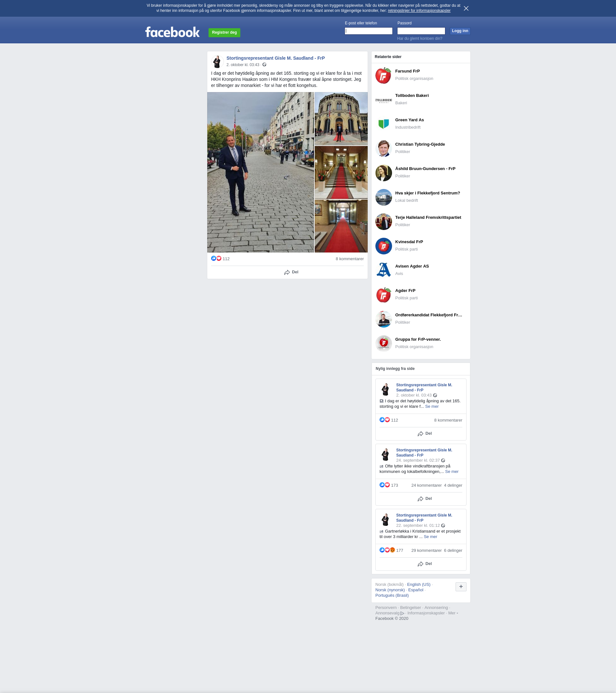The height and width of the screenshot is (693, 616).
Task: Open 4 delinger on 24. september post
Action: coord(453,485)
